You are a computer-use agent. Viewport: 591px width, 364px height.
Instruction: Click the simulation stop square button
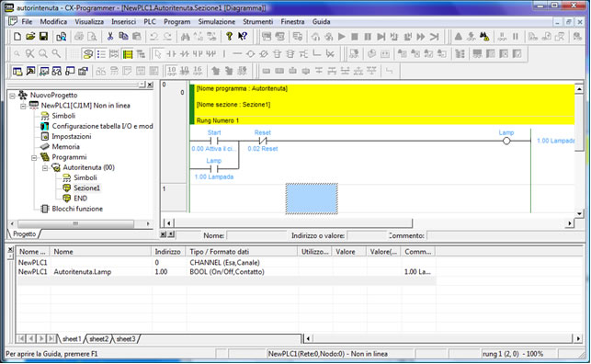[355, 37]
